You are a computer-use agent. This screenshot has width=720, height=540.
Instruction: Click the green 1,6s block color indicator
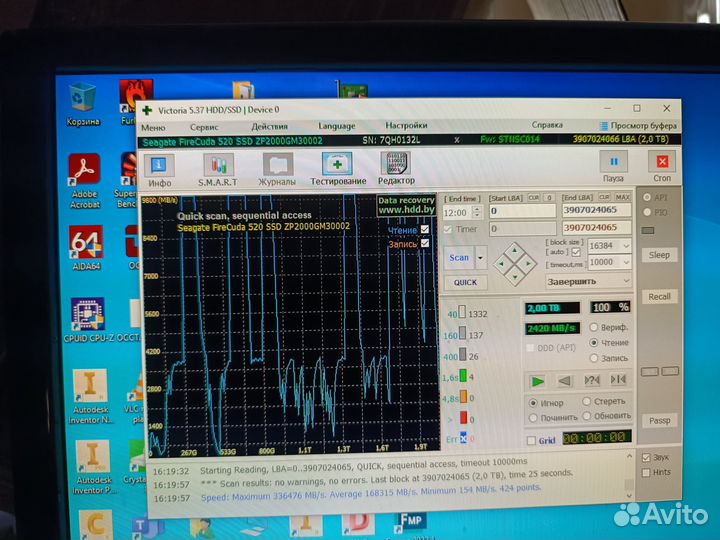coord(463,376)
